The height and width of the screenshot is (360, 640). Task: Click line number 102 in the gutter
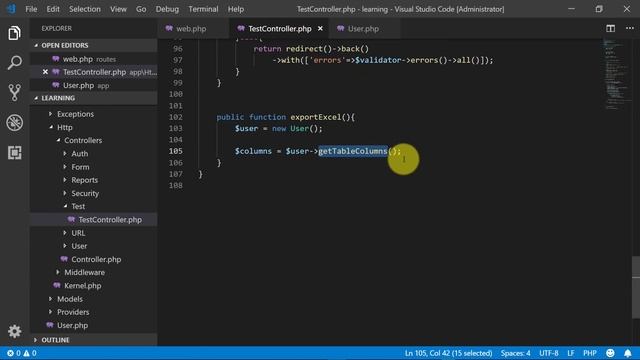coord(176,117)
